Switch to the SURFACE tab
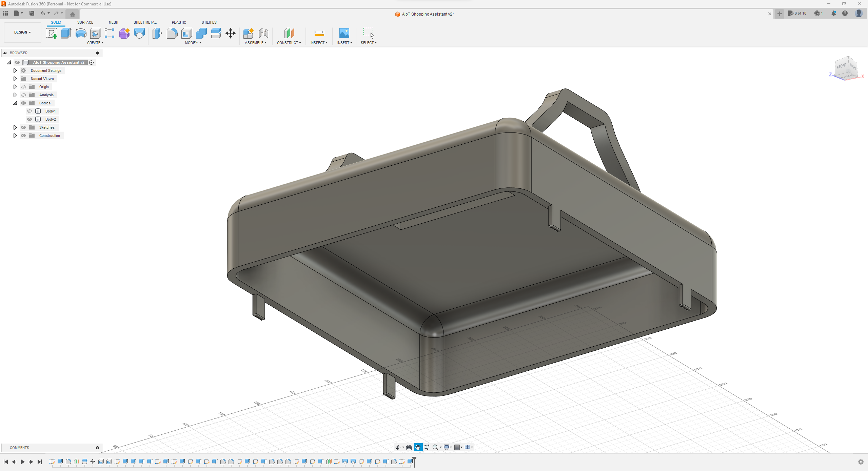The image size is (868, 471). click(85, 22)
